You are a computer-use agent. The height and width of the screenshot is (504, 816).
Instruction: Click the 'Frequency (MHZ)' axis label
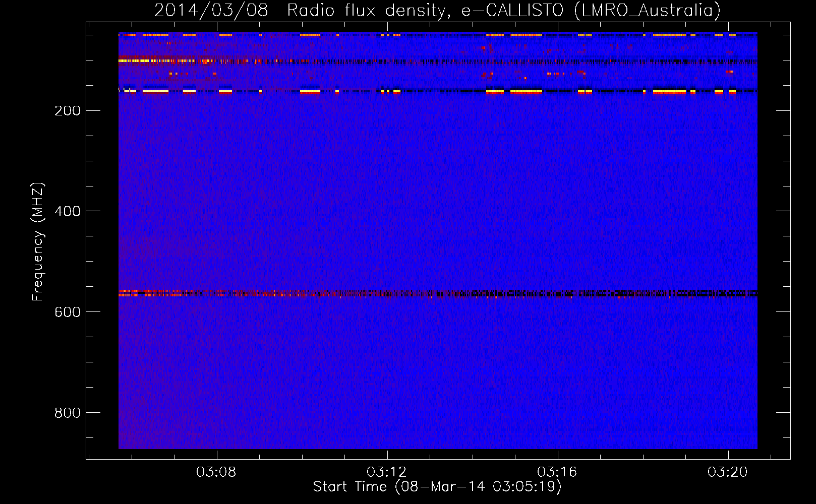click(38, 242)
